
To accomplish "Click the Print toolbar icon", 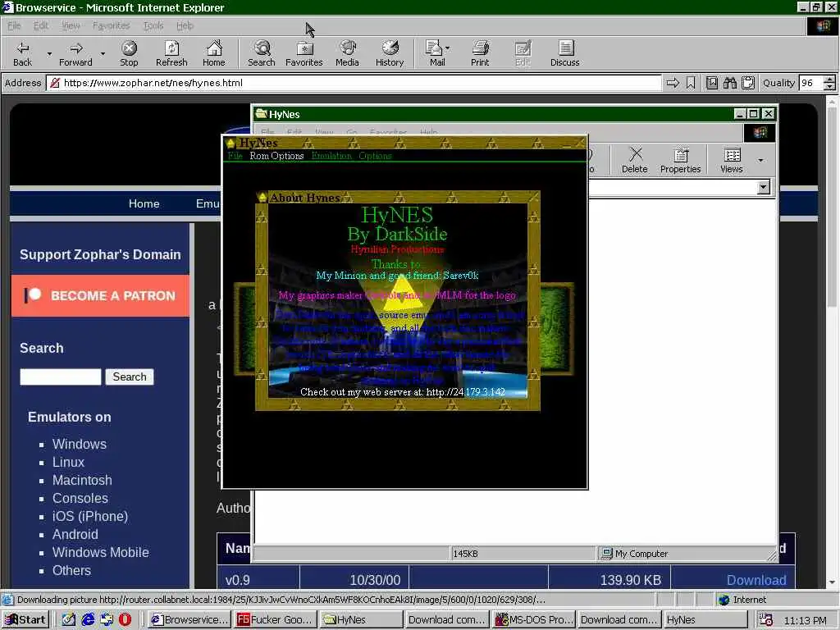I will pos(480,53).
